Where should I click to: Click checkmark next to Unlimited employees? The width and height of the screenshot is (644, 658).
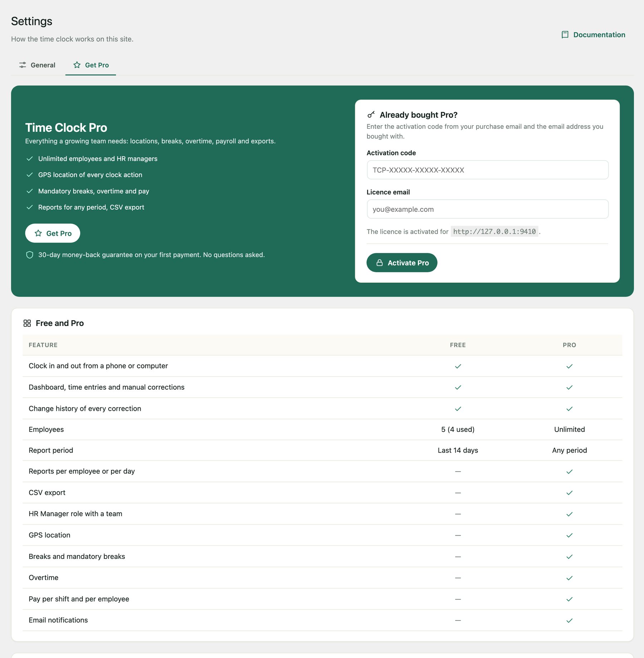click(30, 159)
